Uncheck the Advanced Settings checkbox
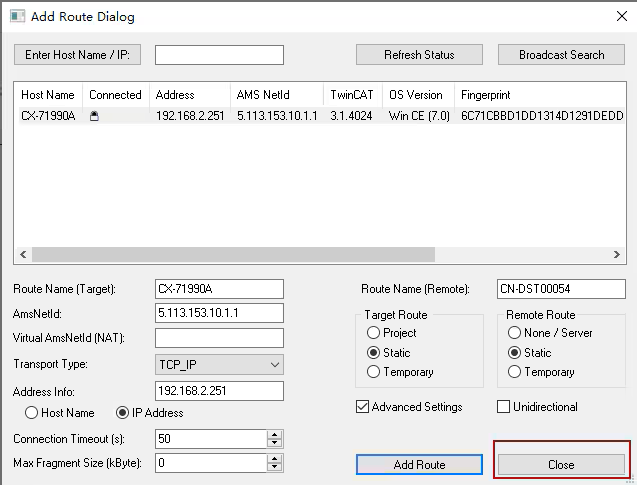The height and width of the screenshot is (485, 637). (363, 407)
